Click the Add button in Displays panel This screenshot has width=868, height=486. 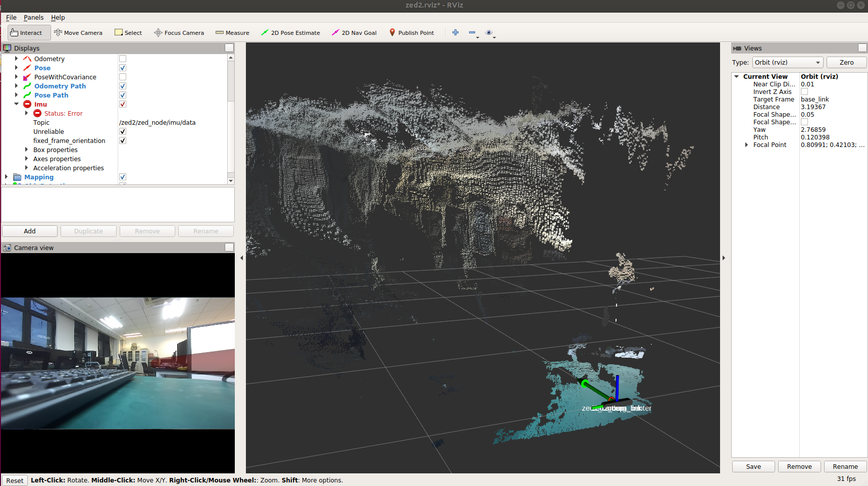coord(29,231)
